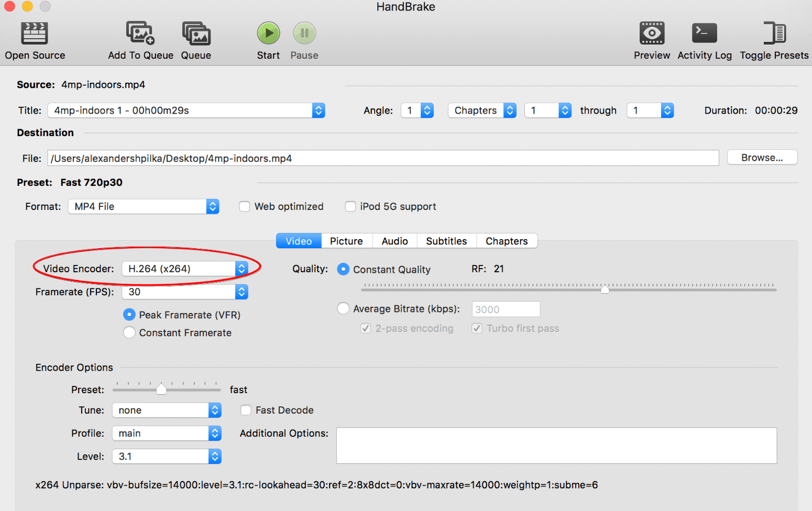
Task: Click the Additional Options text area
Action: (x=556, y=446)
